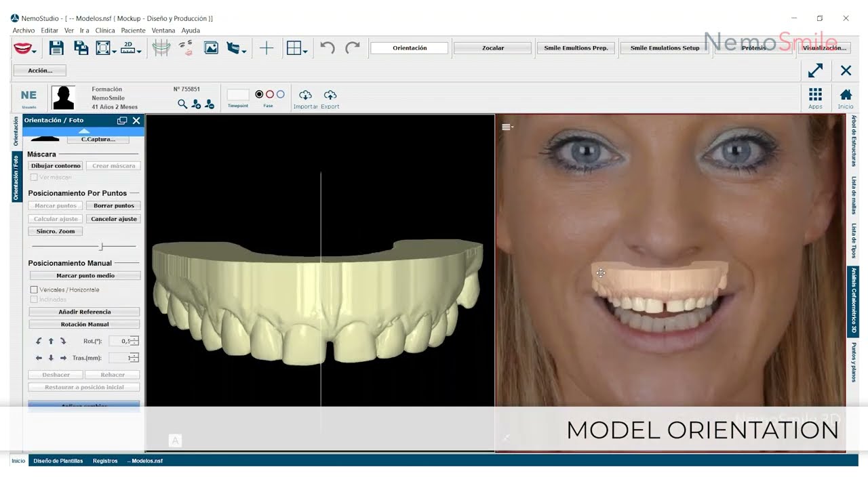Click the magnifier patient search icon

click(182, 104)
